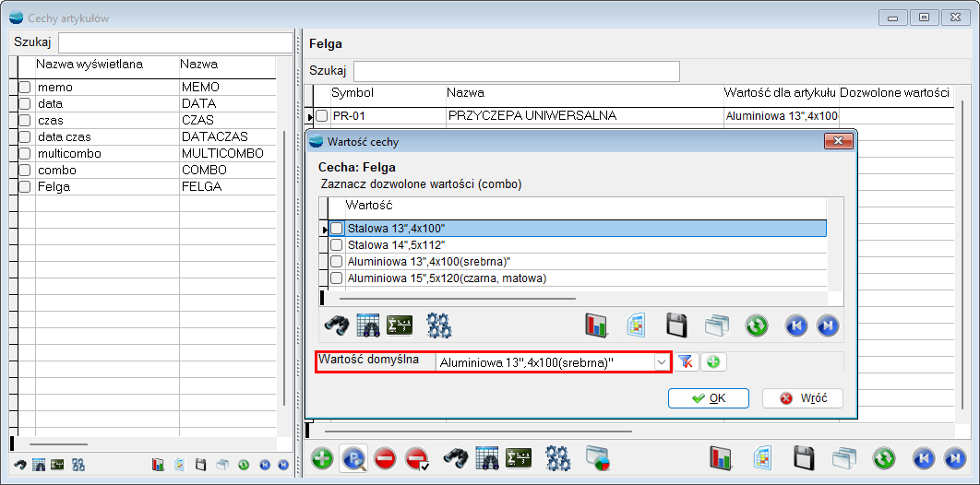Click the binoculars search icon in dialog

(335, 325)
